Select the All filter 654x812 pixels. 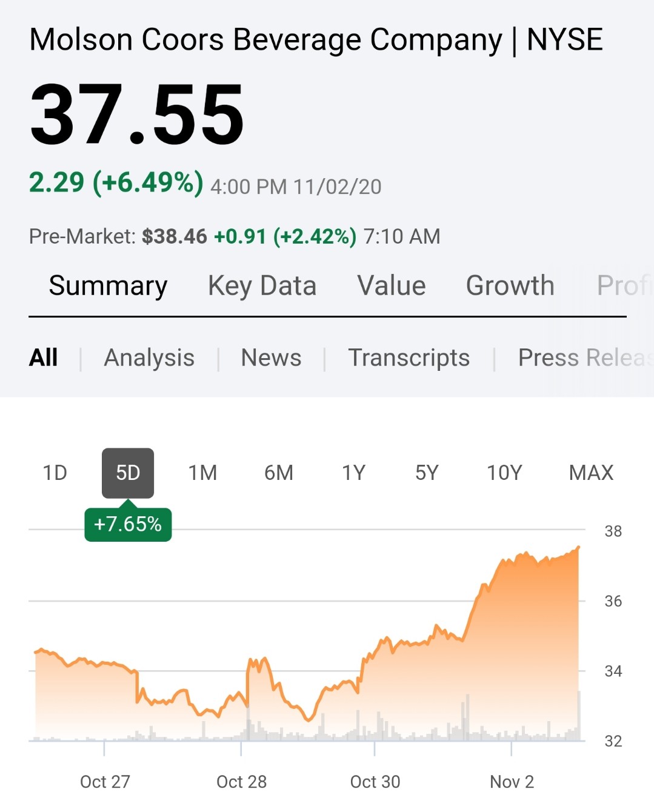coord(44,358)
